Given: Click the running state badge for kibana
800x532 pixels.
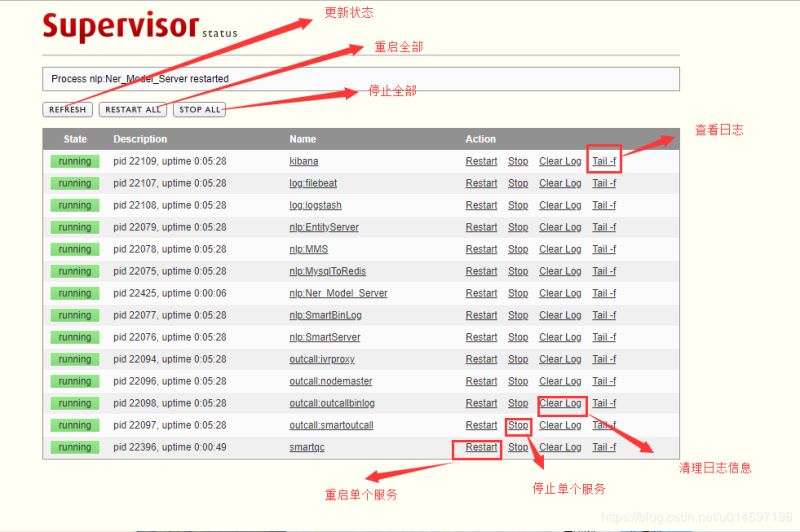Looking at the screenshot, I should point(75,161).
